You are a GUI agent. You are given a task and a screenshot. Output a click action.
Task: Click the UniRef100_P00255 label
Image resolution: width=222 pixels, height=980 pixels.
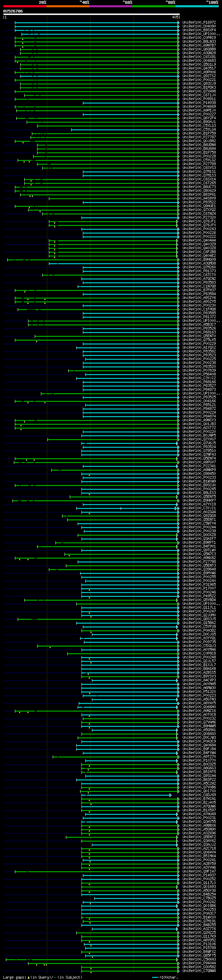coord(199,577)
